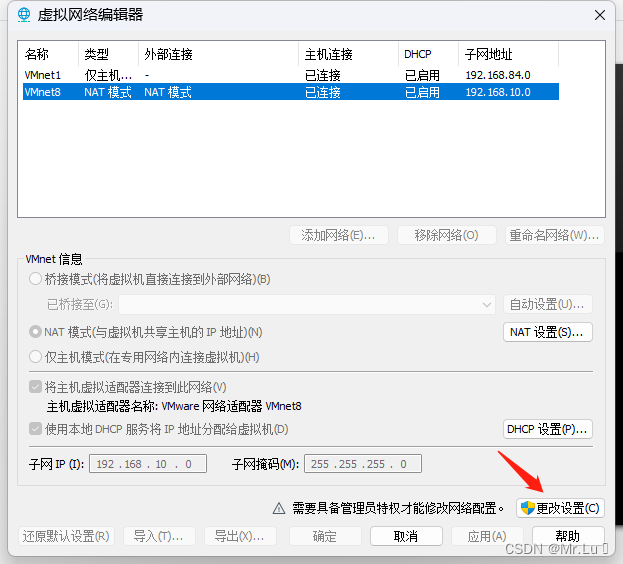Click the globe icon in title bar
The height and width of the screenshot is (564, 623).
[x=24, y=15]
